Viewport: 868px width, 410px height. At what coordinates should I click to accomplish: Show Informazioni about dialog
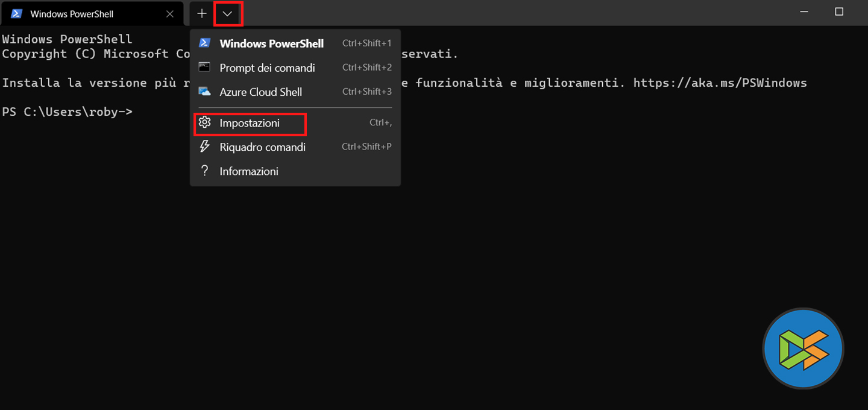pos(248,171)
